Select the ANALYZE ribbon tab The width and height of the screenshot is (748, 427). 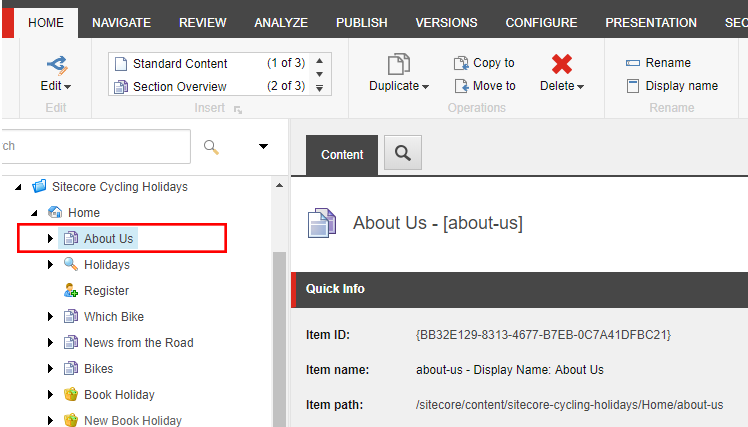pos(281,23)
